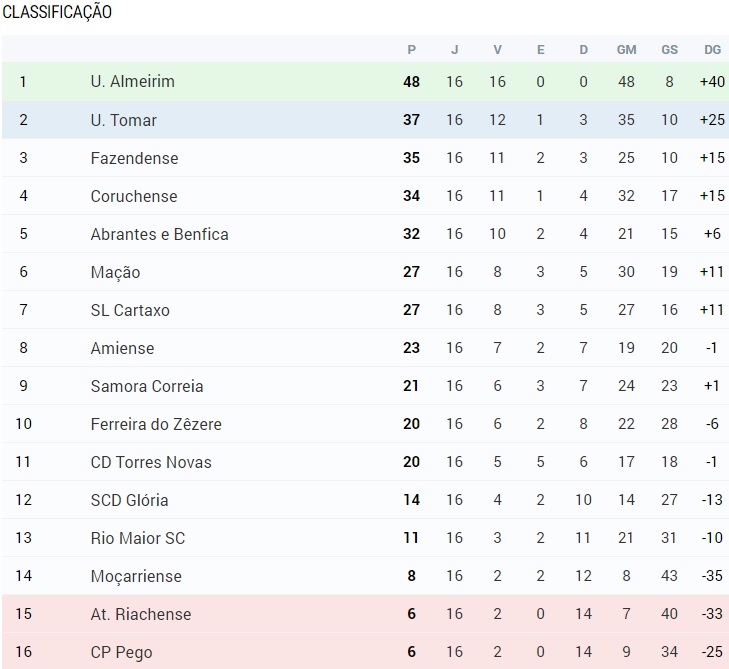Select SL Cartaxo in the table
729x669 pixels.
click(130, 310)
